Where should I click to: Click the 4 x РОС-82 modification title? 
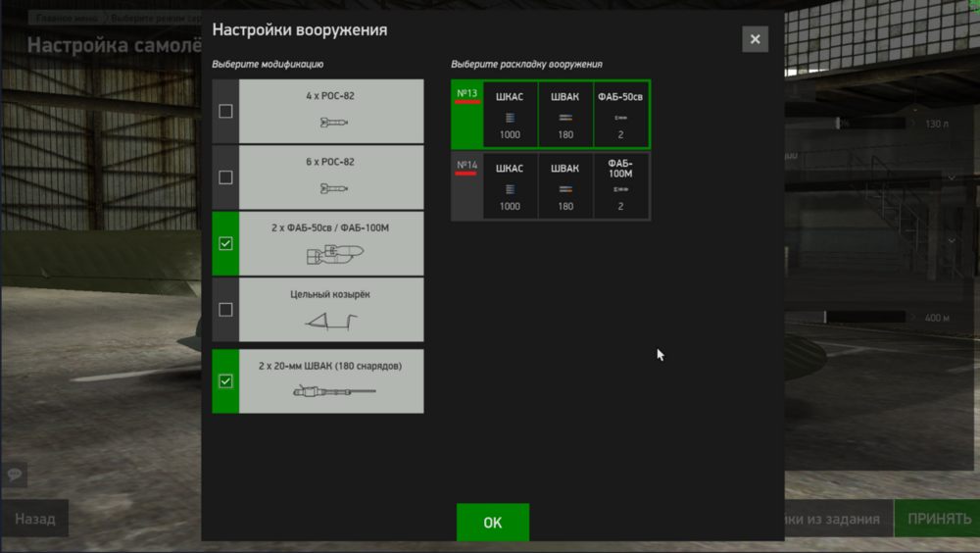[x=330, y=96]
